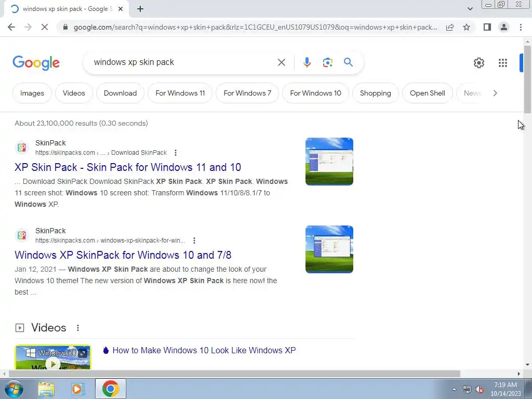This screenshot has width=532, height=399.
Task: Bookmark this page with the star icon
Action: (x=467, y=27)
